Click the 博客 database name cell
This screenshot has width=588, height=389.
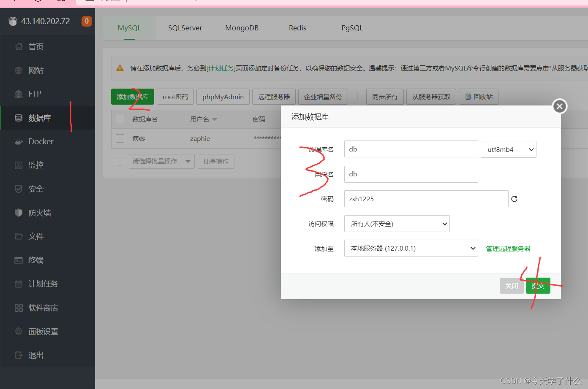(139, 138)
